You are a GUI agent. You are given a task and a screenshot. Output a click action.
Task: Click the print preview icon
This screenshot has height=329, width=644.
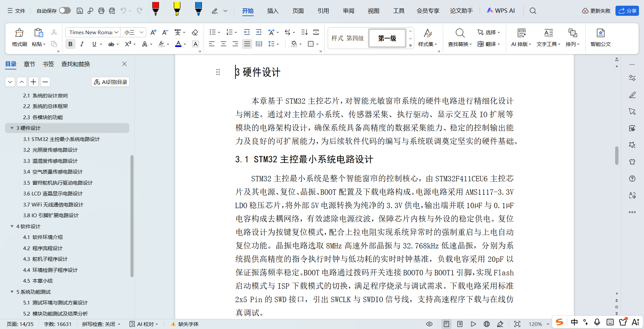[112, 11]
